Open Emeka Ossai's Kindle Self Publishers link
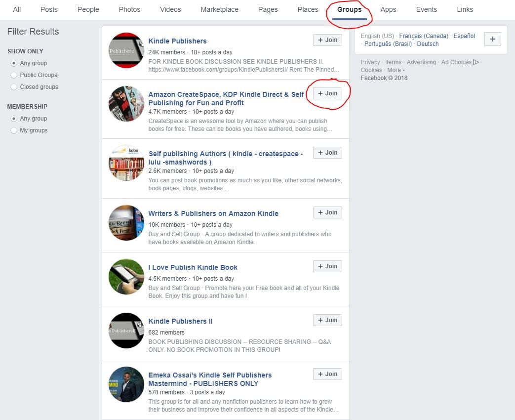 tap(210, 379)
